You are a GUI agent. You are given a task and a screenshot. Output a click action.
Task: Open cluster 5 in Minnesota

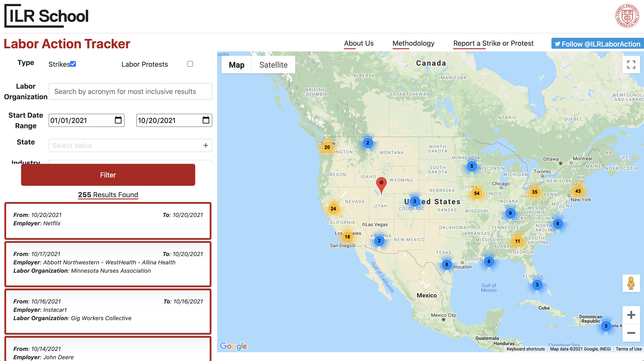[x=472, y=166]
